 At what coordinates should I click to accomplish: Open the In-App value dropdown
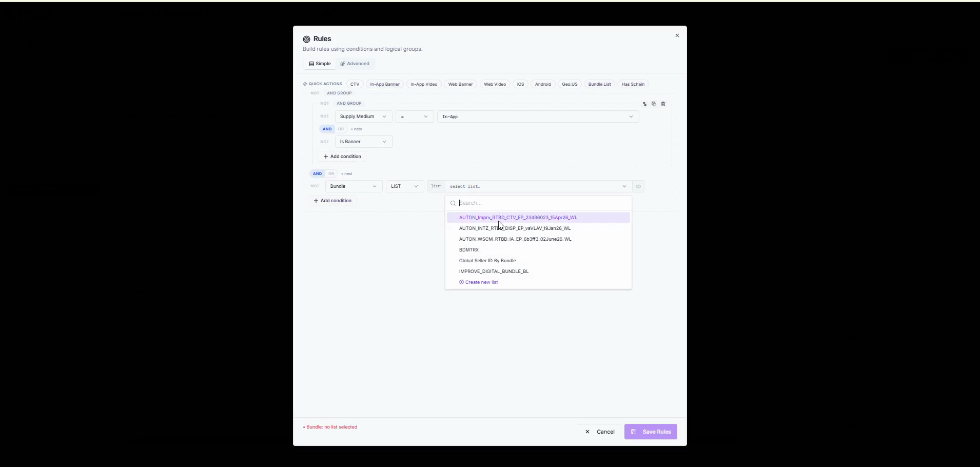pos(538,116)
